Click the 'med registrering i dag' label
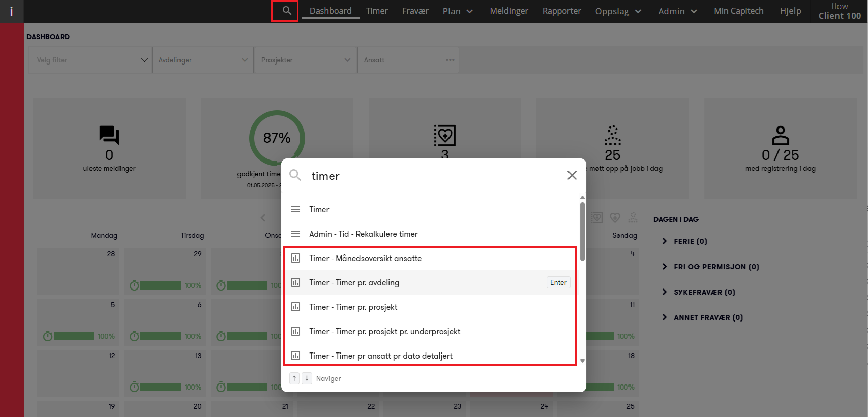 (781, 168)
